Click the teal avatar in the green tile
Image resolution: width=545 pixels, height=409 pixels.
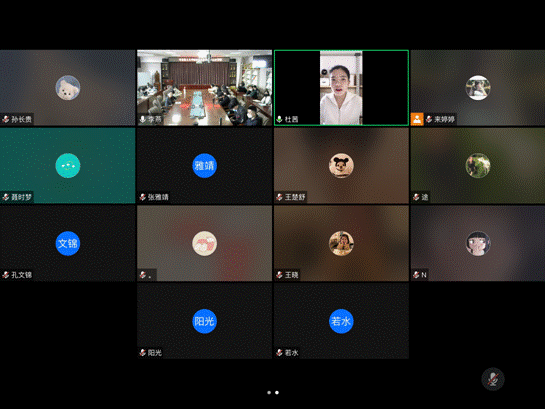[68, 165]
